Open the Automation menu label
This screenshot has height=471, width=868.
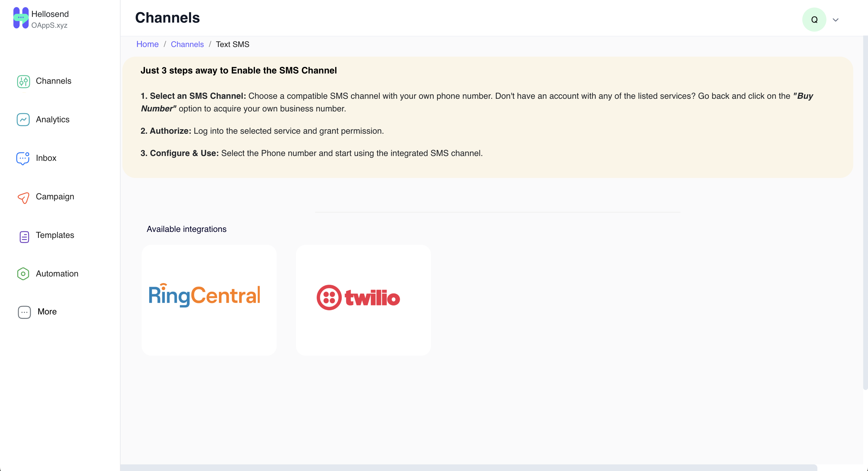point(57,274)
